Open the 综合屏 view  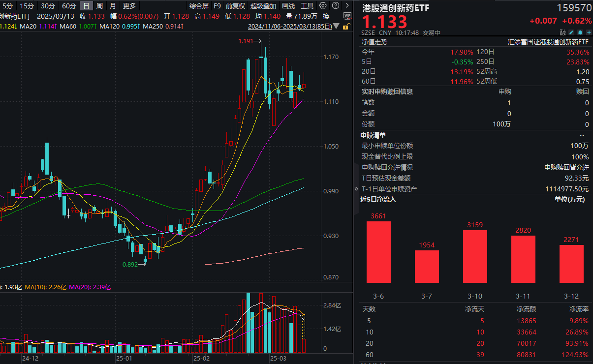point(199,6)
